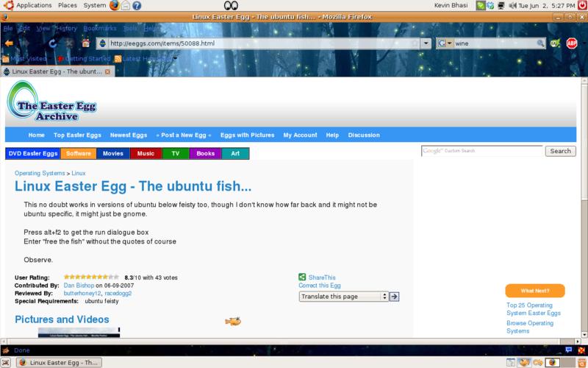Expand the URL bar history dropdown
This screenshot has height=368, width=588.
coord(426,43)
